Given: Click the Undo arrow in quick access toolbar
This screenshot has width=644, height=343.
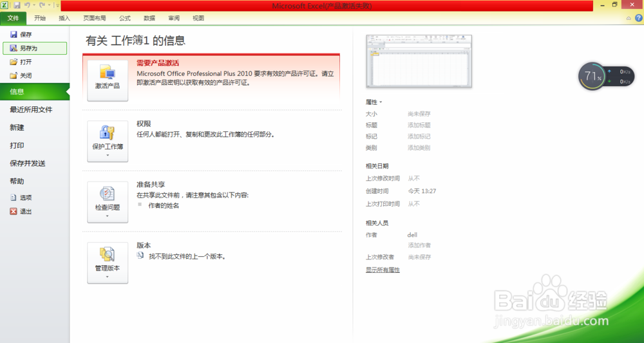Looking at the screenshot, I should 27,5.
